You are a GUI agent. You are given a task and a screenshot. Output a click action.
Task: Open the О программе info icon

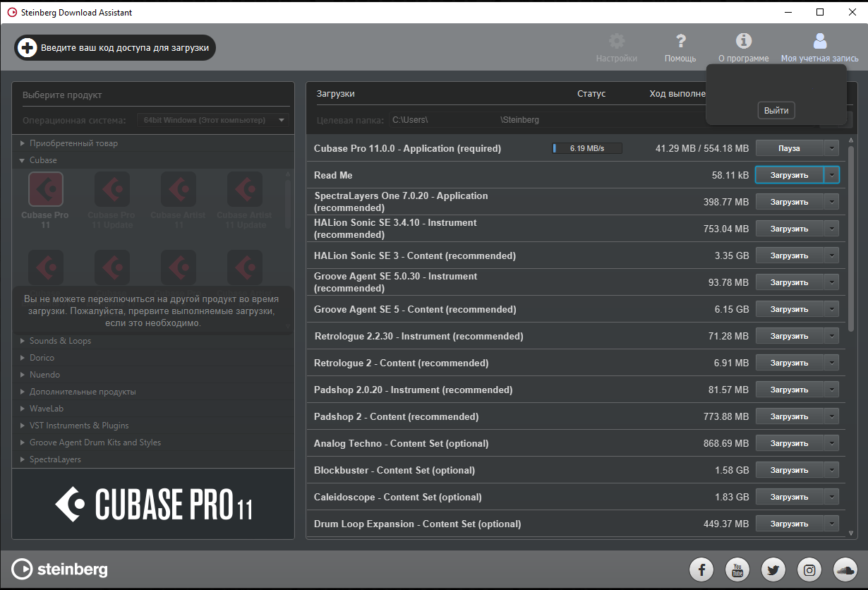744,41
